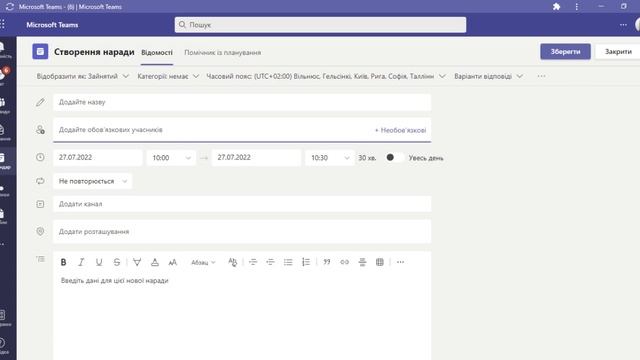Open the start time 10:00 dropdown
Screen dimensions: 640x360
[171, 158]
